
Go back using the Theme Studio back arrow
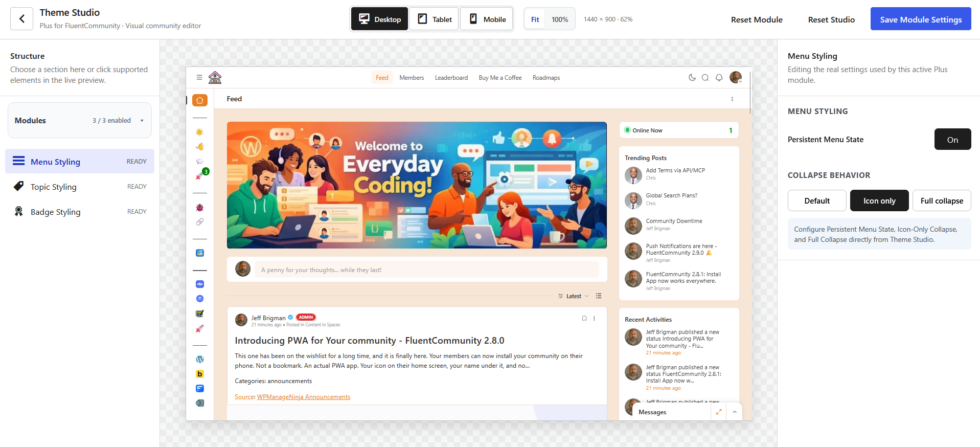click(21, 19)
